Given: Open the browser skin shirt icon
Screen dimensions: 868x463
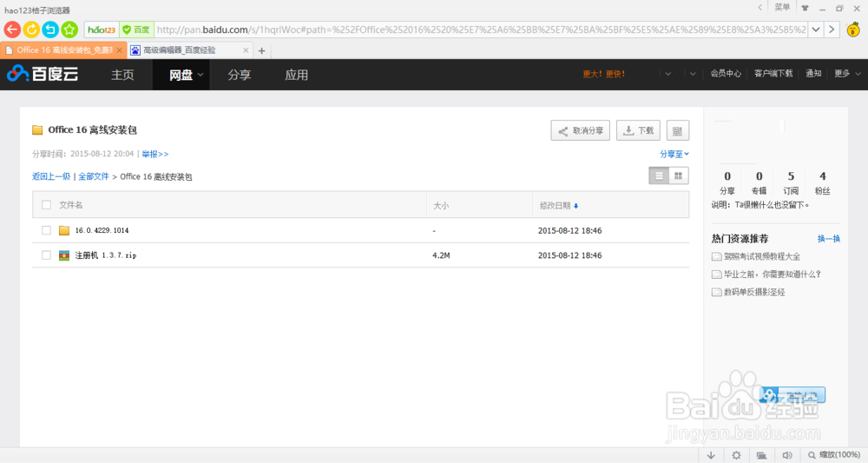Looking at the screenshot, I should 805,9.
